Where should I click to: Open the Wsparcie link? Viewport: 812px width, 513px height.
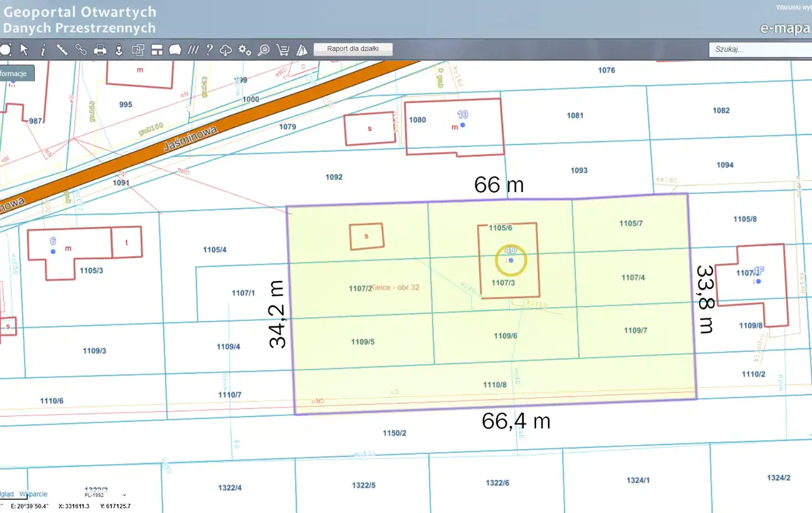[33, 494]
